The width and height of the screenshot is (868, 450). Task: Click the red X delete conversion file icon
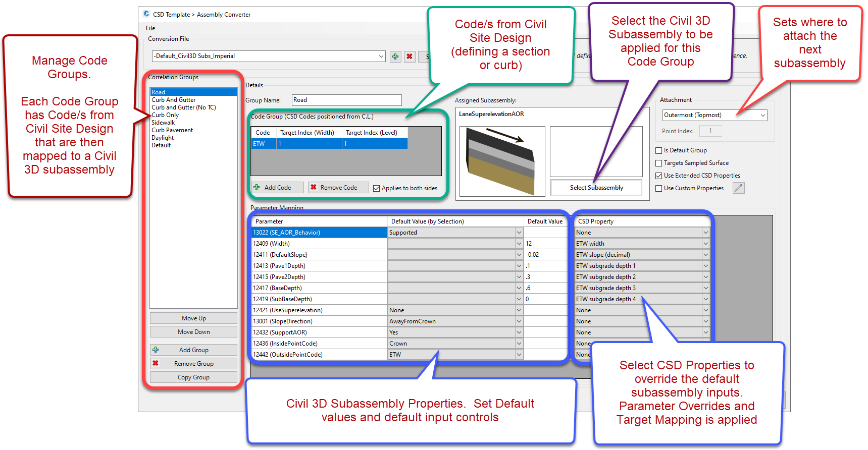tap(410, 57)
